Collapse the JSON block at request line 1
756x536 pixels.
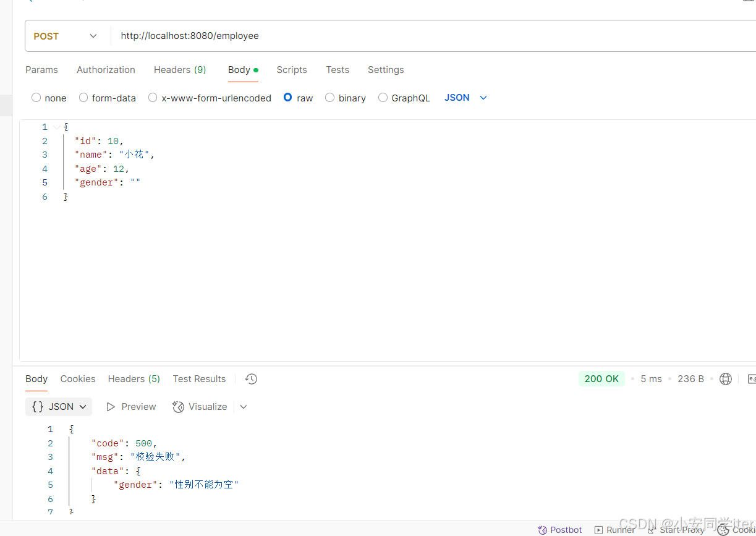coord(57,127)
